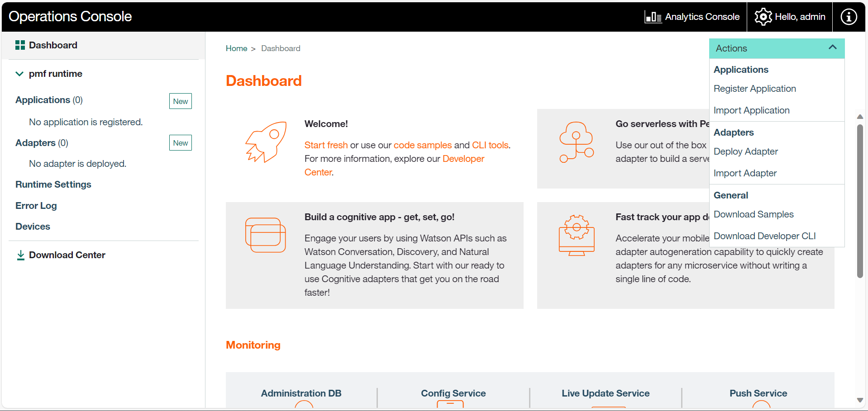
Task: Click the New button next to Applications
Action: (x=181, y=101)
